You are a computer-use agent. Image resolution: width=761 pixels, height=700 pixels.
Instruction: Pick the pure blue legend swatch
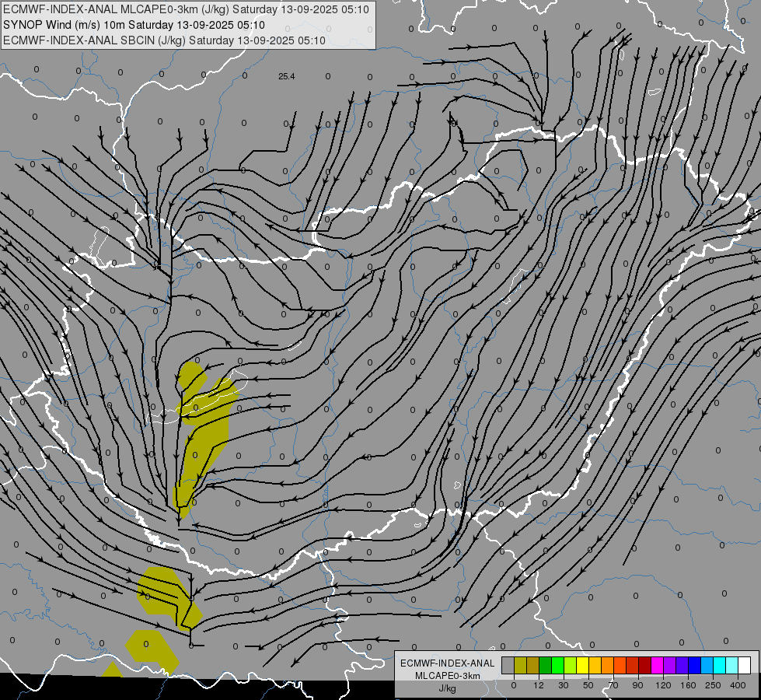point(694,665)
